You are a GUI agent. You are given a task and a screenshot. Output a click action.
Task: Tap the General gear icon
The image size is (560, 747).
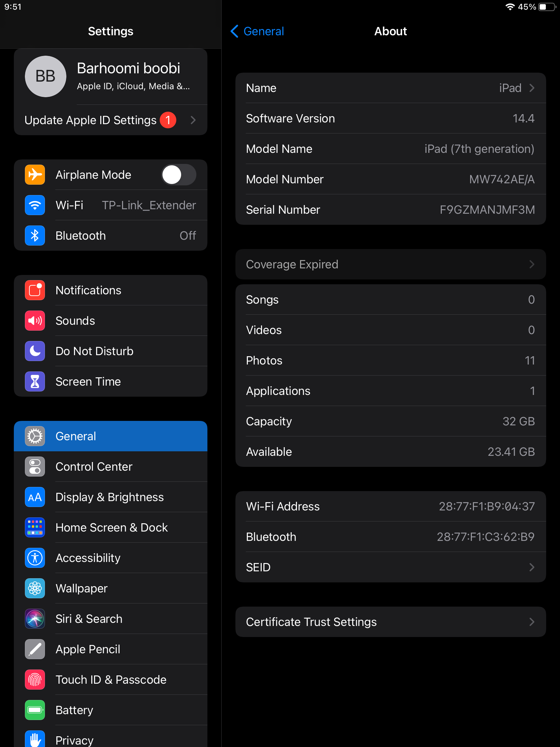(x=35, y=436)
